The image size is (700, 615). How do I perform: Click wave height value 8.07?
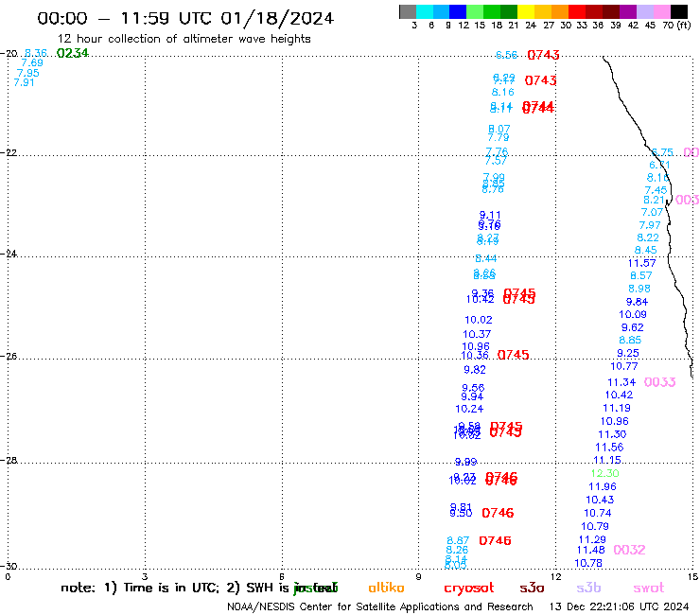click(499, 129)
